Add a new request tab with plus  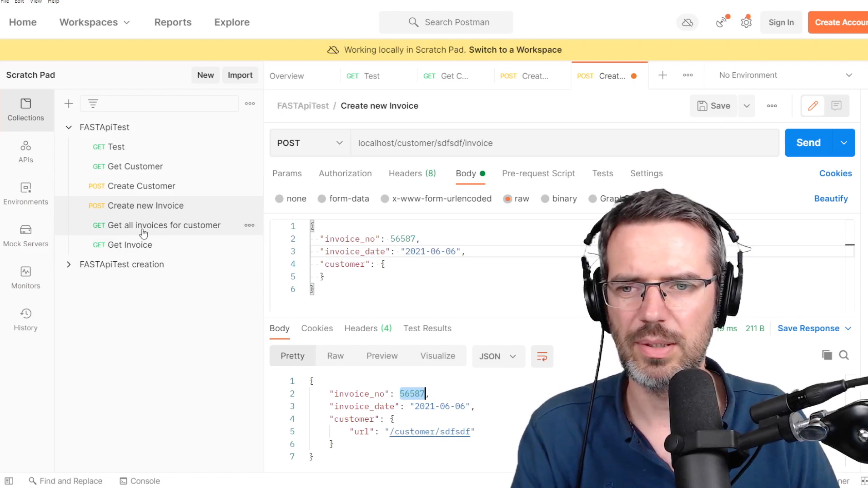point(662,75)
